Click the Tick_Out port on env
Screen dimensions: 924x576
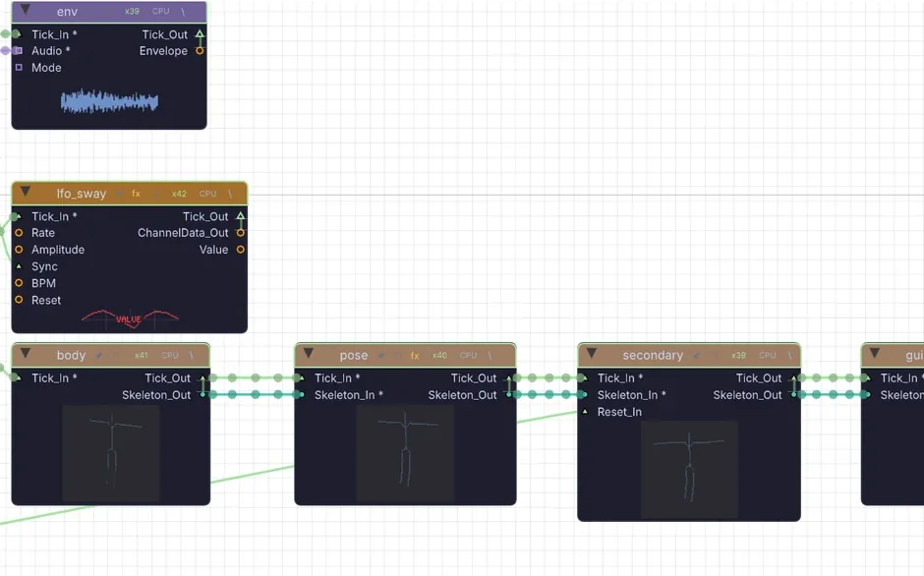pos(200,34)
